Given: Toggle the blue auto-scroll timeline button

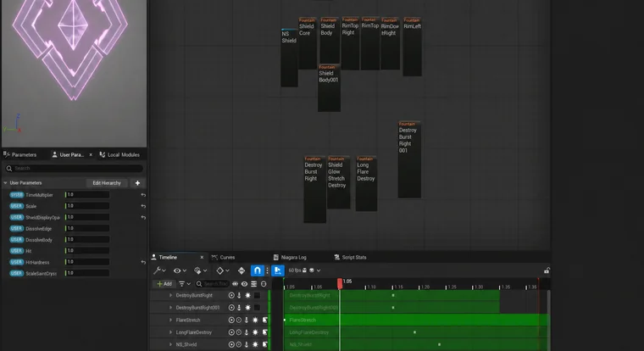Looking at the screenshot, I should coord(278,270).
